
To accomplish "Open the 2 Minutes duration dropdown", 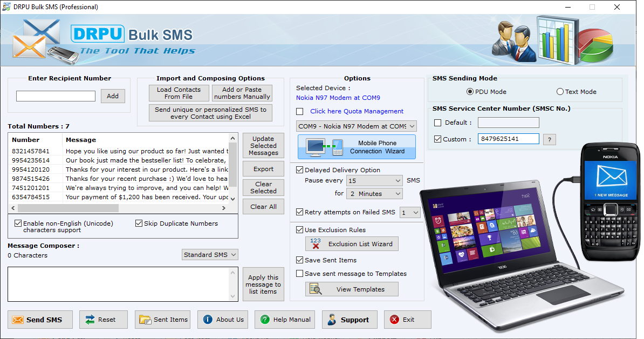I will point(374,194).
